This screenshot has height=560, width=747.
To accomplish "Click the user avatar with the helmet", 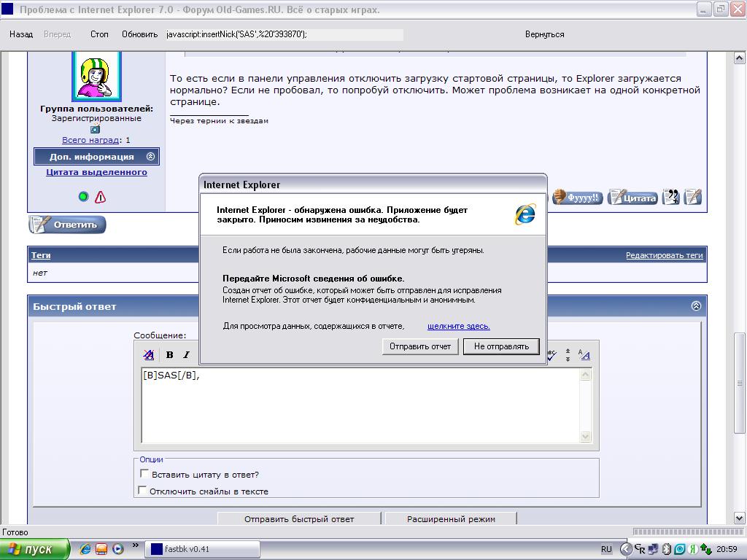I will [x=96, y=76].
